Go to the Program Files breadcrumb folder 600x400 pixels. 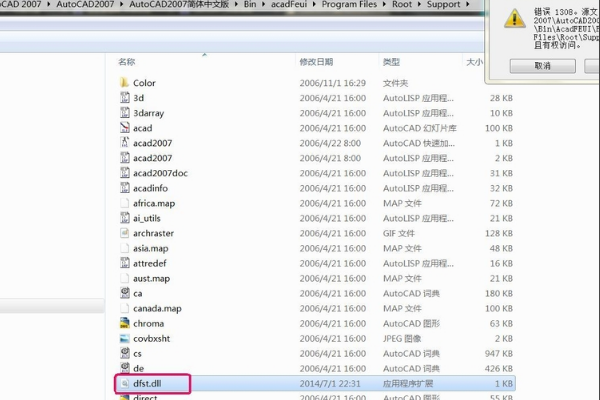point(349,4)
